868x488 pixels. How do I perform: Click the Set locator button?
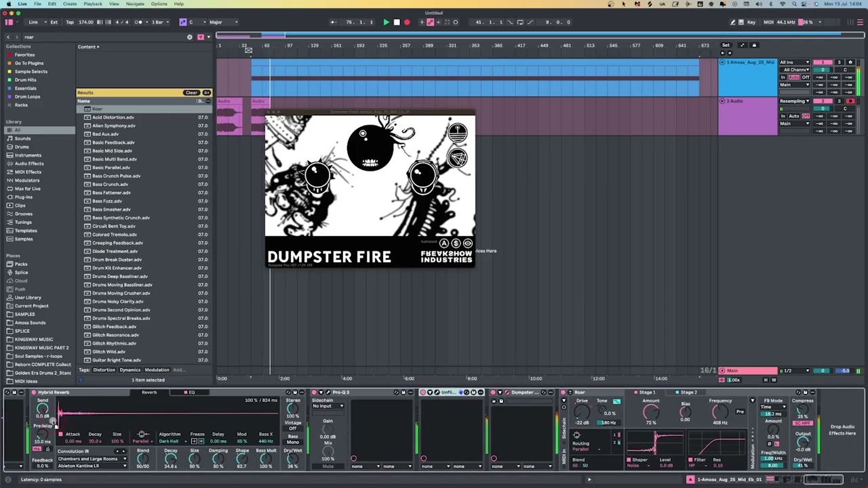pos(726,45)
